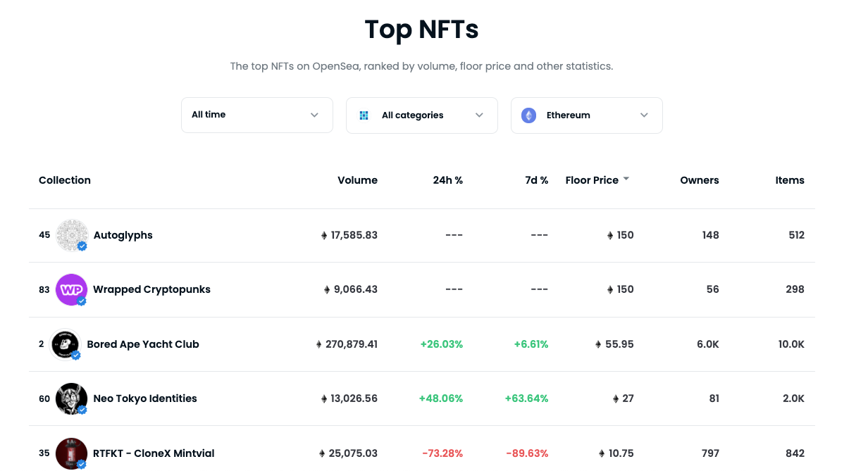The image size is (868, 471).
Task: Click the purple WP Wrapped Cryptopunks avatar
Action: [71, 289]
